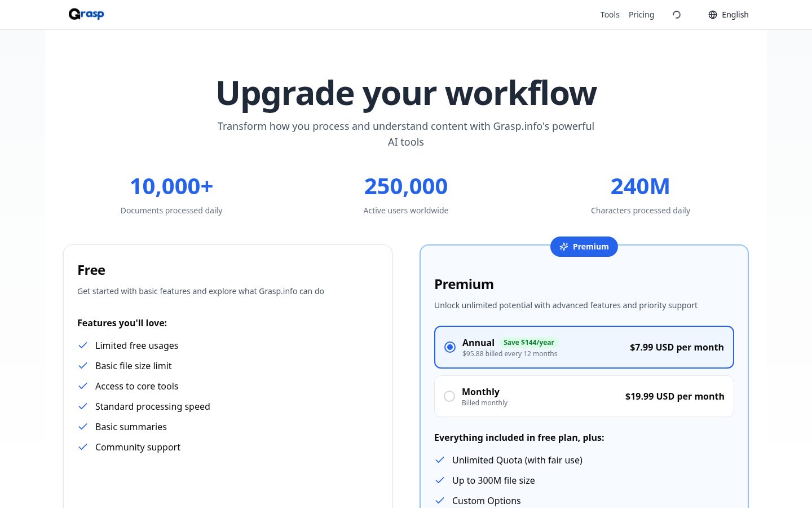Click the checkmark beside Basic summaries
Viewport: 812px width, 508px height.
pyautogui.click(x=83, y=427)
